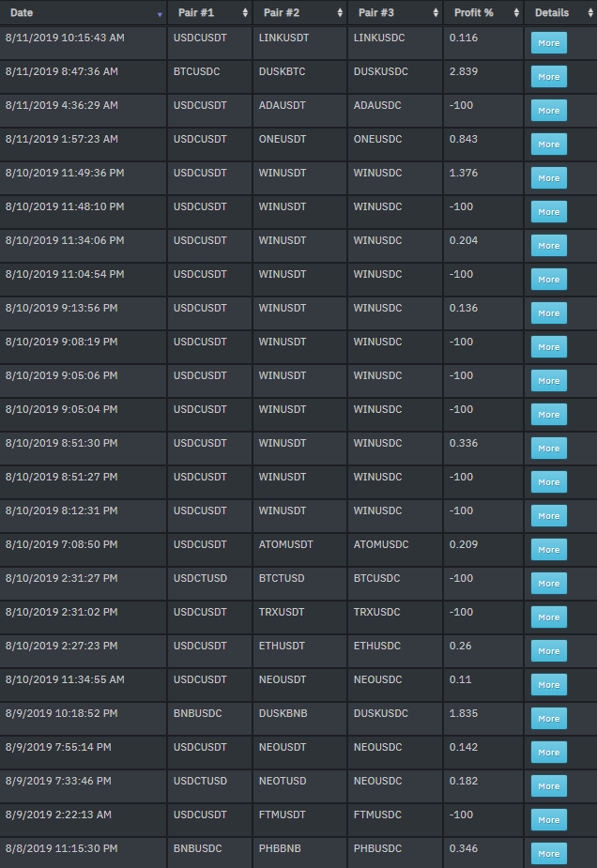Open More for 8/11/2019 10:15:43 AM row
The height and width of the screenshot is (868, 597).
549,43
